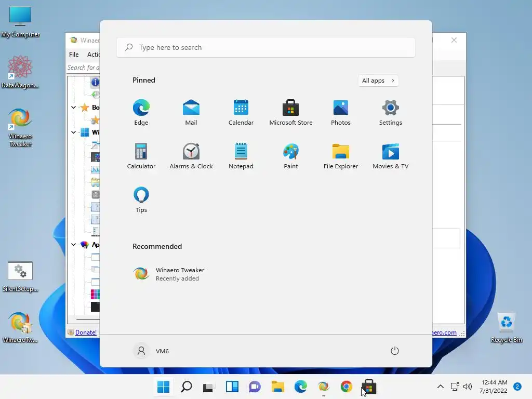Select My Computer desktop icon
The width and height of the screenshot is (532, 399).
(20, 22)
